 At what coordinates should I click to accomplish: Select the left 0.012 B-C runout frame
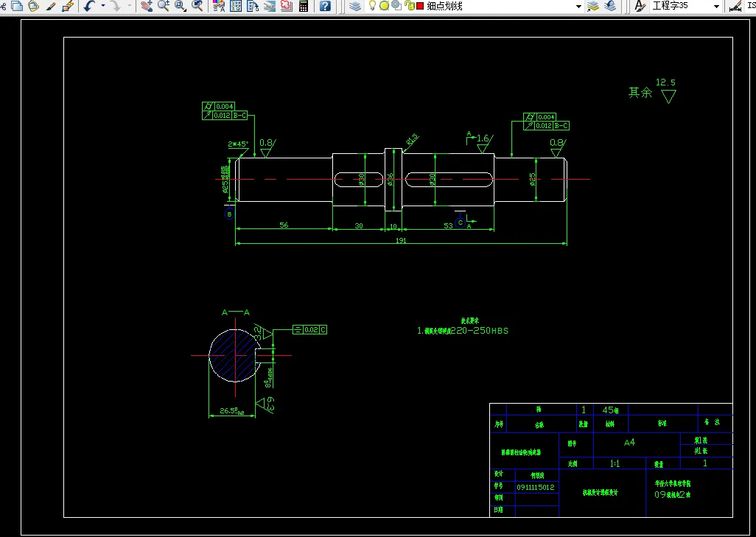click(x=225, y=116)
